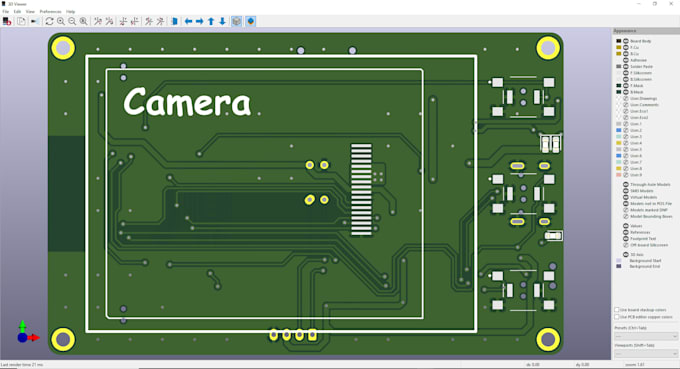The image size is (680, 369).
Task: Hide Virtual Models
Action: (626, 197)
